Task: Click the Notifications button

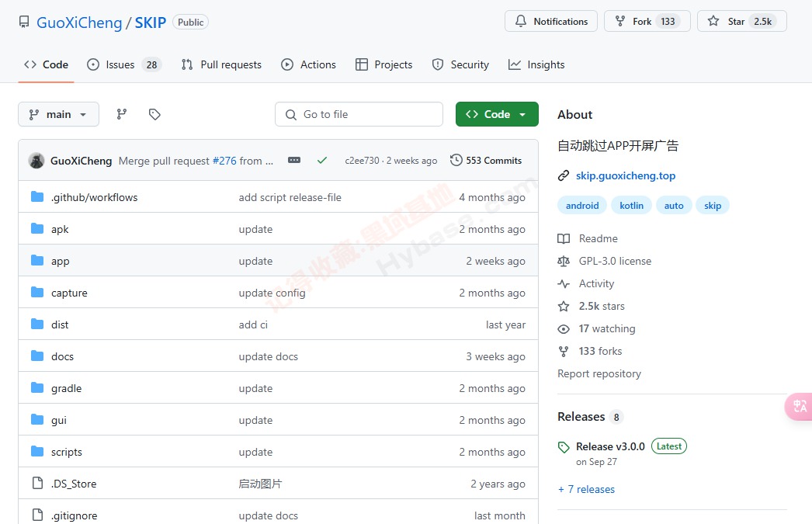Action: click(x=551, y=21)
